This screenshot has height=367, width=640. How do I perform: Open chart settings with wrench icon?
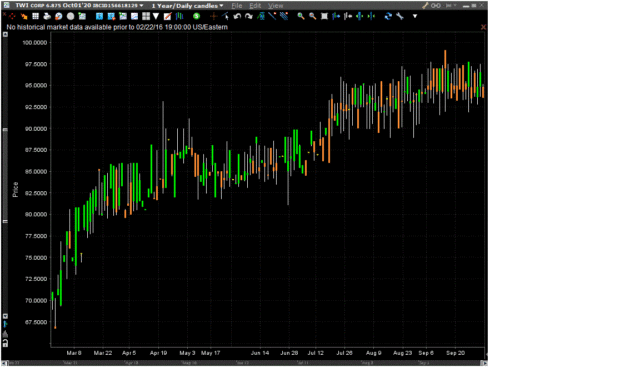click(x=400, y=16)
